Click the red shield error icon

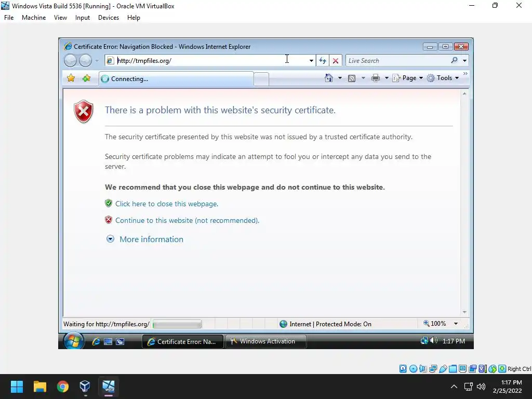coord(84,111)
